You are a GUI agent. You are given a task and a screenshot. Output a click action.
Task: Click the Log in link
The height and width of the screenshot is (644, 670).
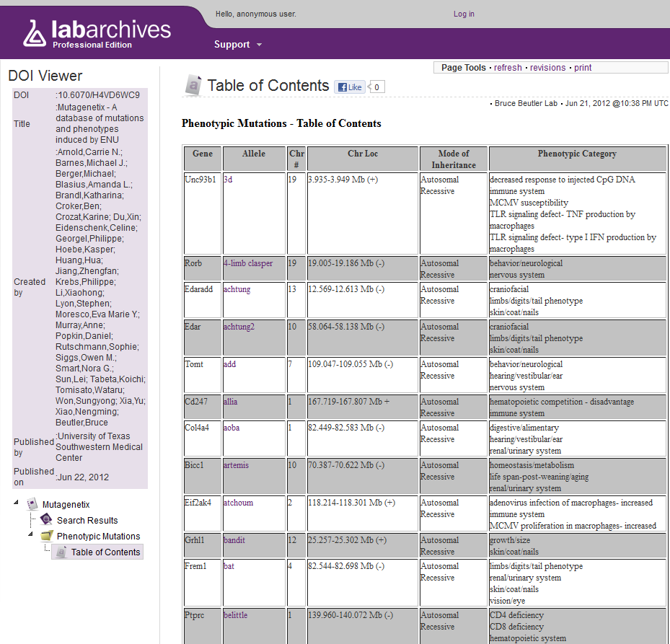click(x=464, y=14)
